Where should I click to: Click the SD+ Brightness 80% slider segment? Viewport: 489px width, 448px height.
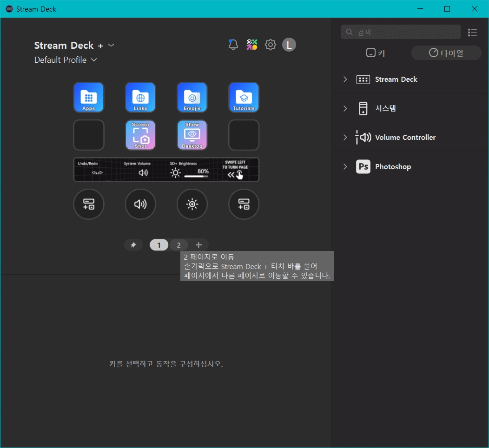pos(189,170)
